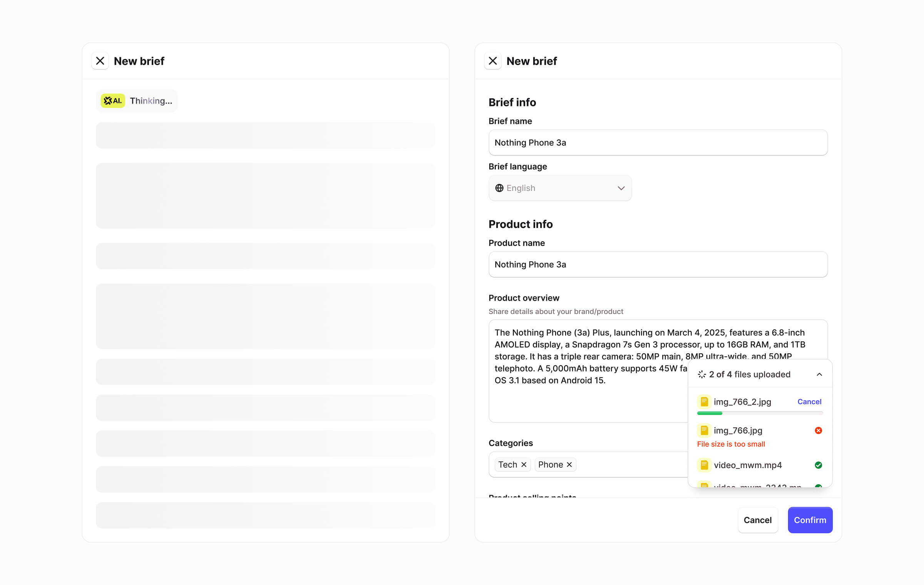Close the right New brief form panel
This screenshot has height=585, width=924.
(x=493, y=61)
